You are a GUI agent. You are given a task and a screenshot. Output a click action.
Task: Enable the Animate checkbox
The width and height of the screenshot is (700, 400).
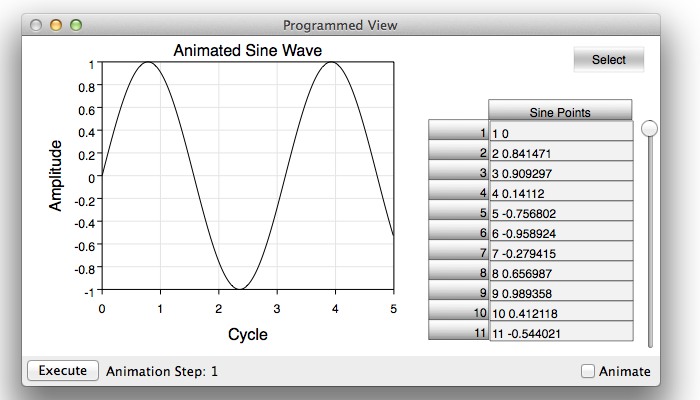point(588,371)
